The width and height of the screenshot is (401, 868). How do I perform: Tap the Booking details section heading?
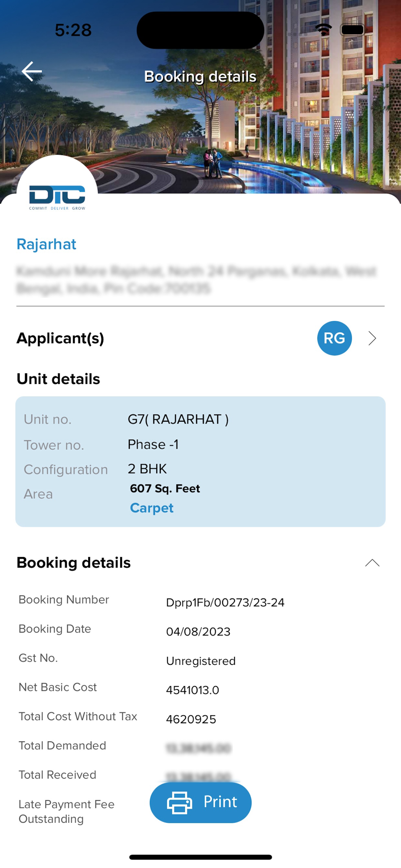74,563
